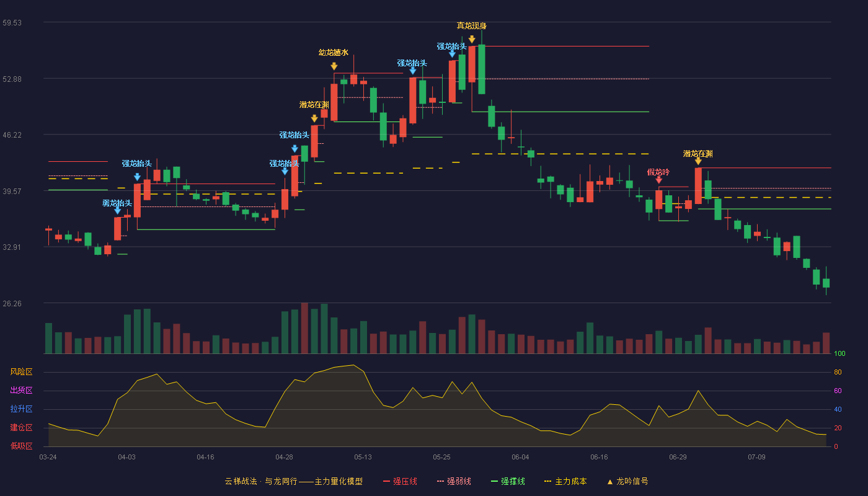This screenshot has width=868, height=496.
Task: Click the 风险区 zone label
Action: (x=21, y=372)
